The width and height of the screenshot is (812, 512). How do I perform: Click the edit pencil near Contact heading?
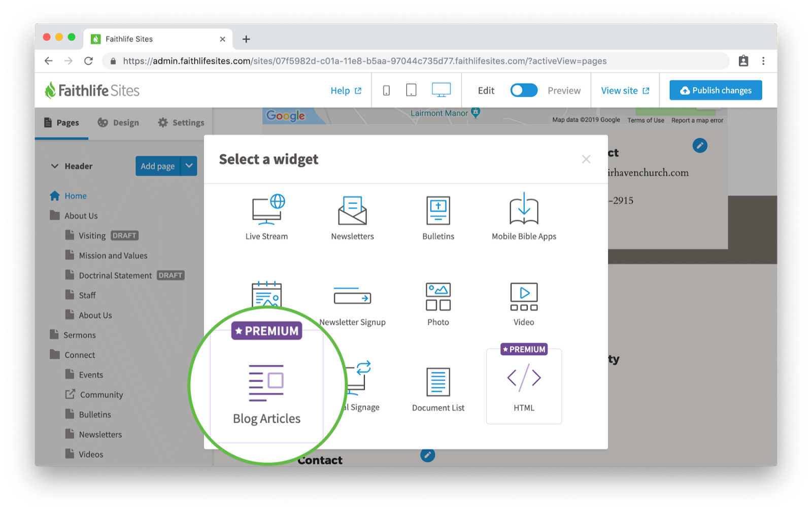[428, 455]
